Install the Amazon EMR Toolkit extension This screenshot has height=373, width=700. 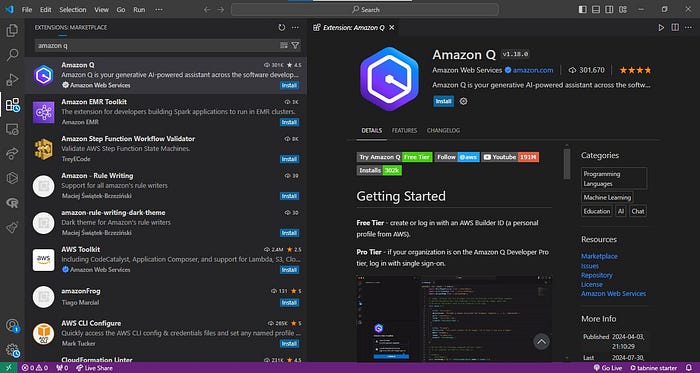click(289, 122)
